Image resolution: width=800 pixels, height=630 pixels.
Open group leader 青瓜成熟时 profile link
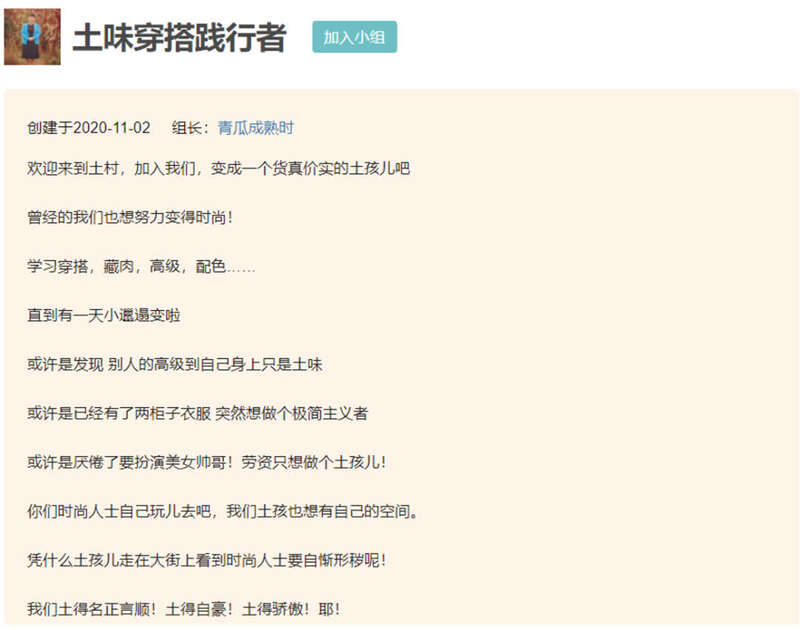255,128
